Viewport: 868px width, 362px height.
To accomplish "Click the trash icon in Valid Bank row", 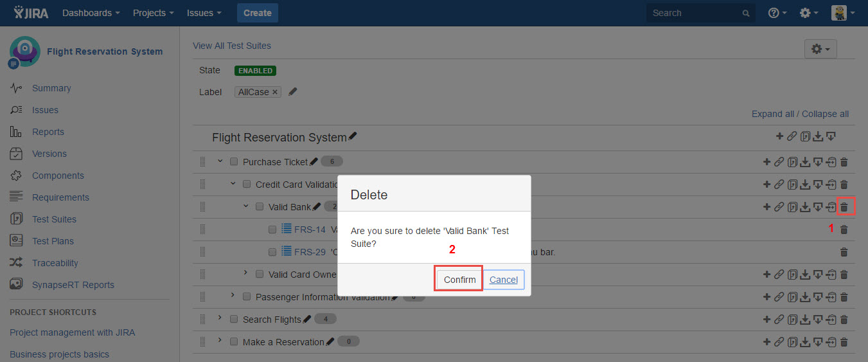I will (844, 207).
